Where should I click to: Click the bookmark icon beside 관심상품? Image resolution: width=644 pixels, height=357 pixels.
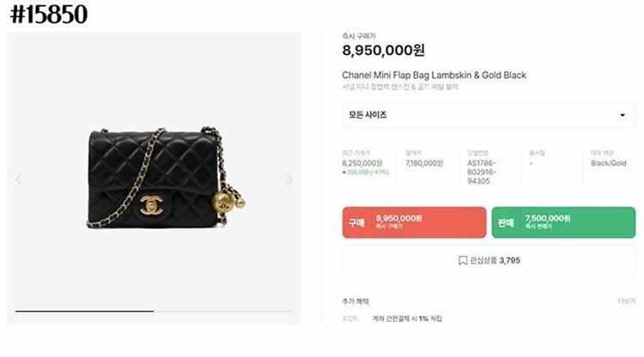(463, 261)
